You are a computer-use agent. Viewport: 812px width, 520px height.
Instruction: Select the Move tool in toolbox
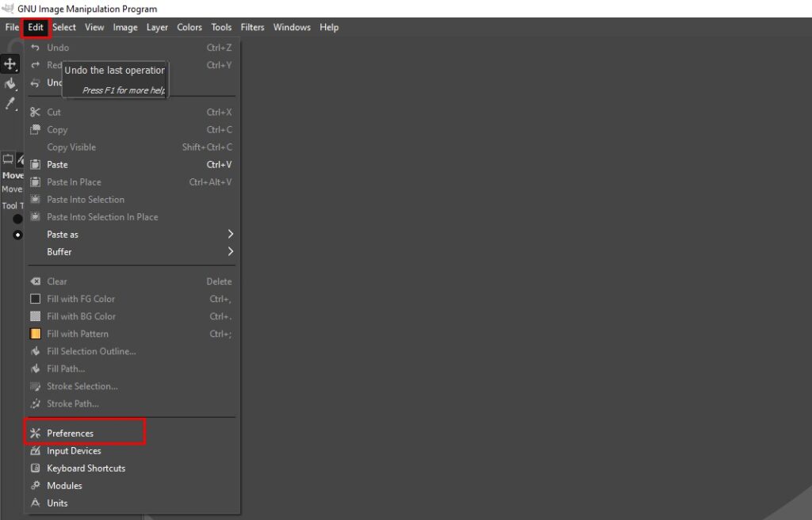[10, 64]
